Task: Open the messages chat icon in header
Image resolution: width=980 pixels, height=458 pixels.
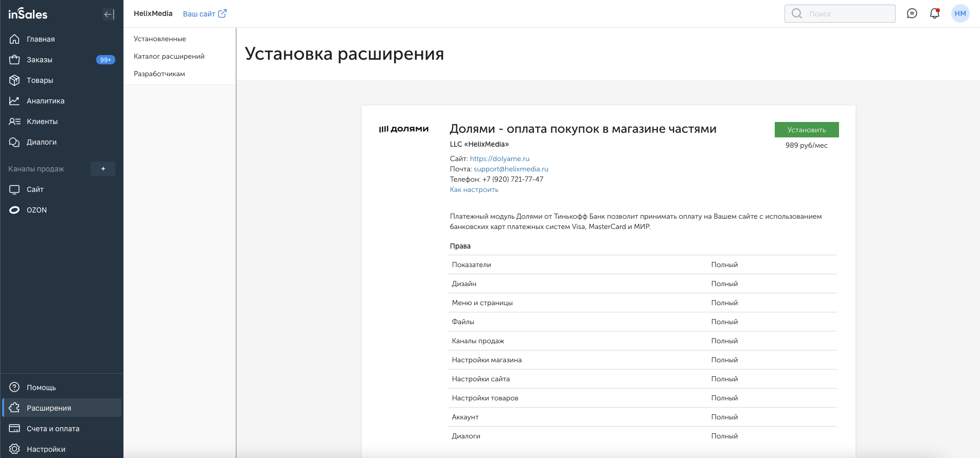Action: pyautogui.click(x=912, y=13)
